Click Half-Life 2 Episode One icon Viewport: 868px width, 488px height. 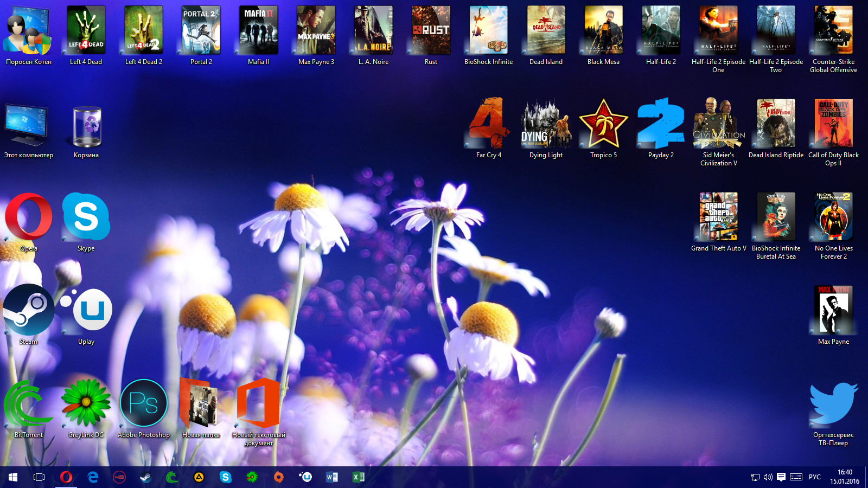pyautogui.click(x=718, y=30)
